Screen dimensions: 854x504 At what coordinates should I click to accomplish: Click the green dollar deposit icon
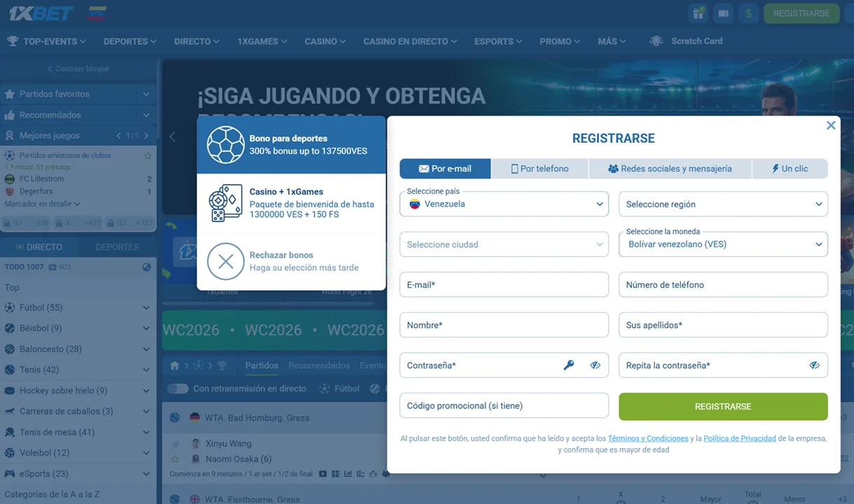pyautogui.click(x=748, y=13)
